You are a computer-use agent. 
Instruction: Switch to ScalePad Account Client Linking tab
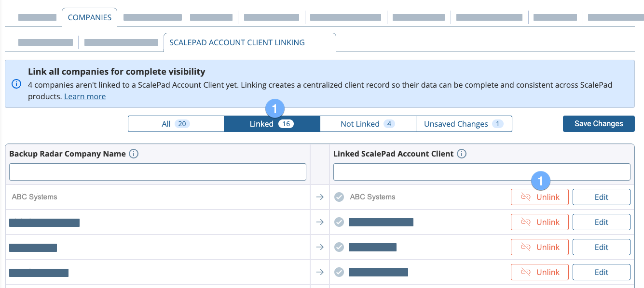click(x=249, y=42)
